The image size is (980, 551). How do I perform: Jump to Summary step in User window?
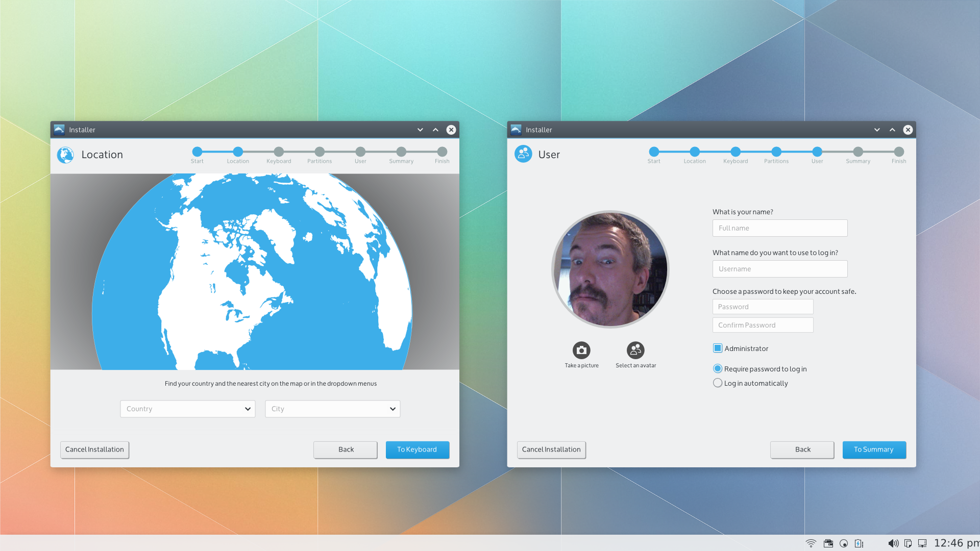point(858,152)
